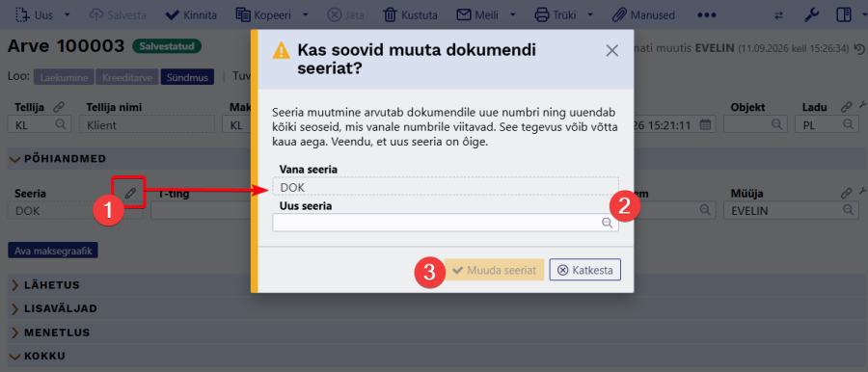Open the three-dots more menu
Viewport: 868px width, 372px height.
click(x=707, y=15)
